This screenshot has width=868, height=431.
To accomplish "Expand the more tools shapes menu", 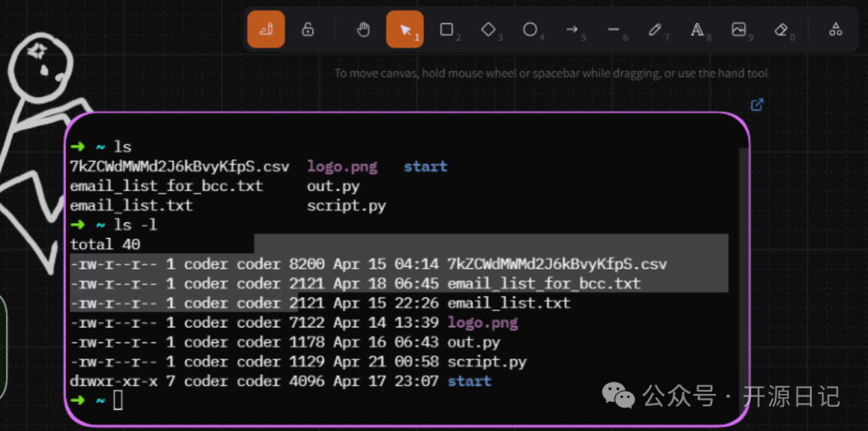I will pyautogui.click(x=836, y=30).
